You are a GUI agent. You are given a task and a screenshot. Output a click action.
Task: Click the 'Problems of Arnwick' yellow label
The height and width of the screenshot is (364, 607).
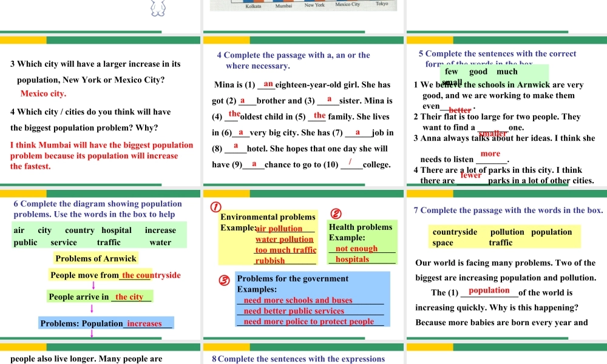pyautogui.click(x=95, y=258)
